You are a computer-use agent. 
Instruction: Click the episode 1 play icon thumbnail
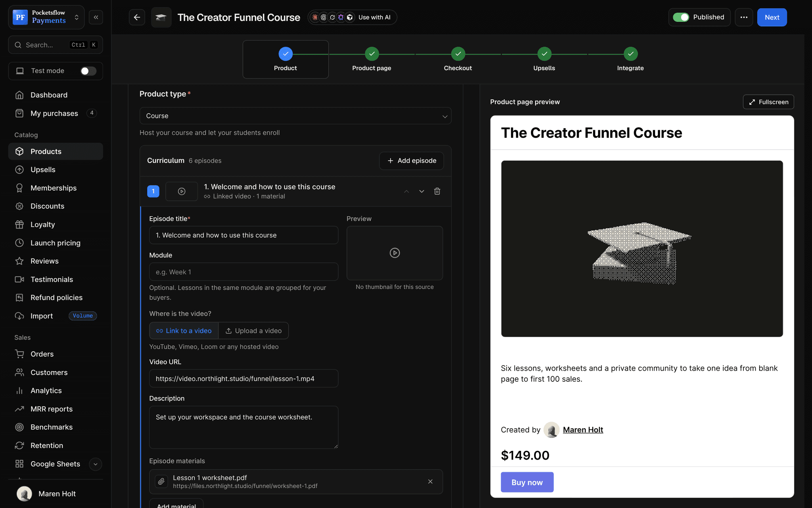click(182, 191)
